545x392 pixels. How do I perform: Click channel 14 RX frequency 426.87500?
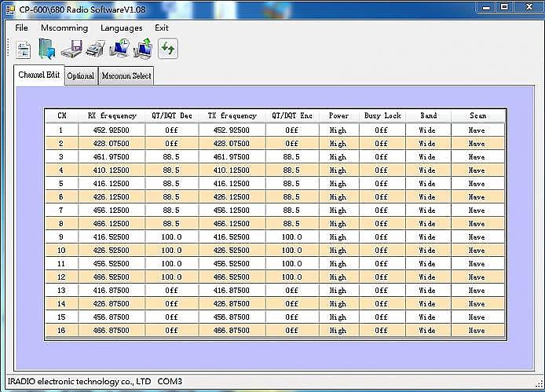(112, 304)
